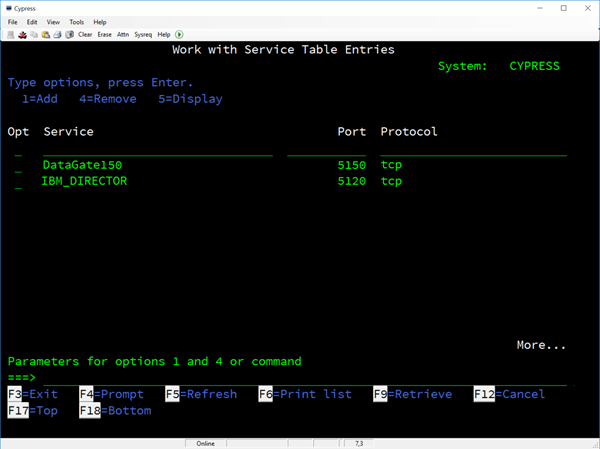600x449 pixels.
Task: Click the copy toolbar icon
Action: pyautogui.click(x=33, y=34)
